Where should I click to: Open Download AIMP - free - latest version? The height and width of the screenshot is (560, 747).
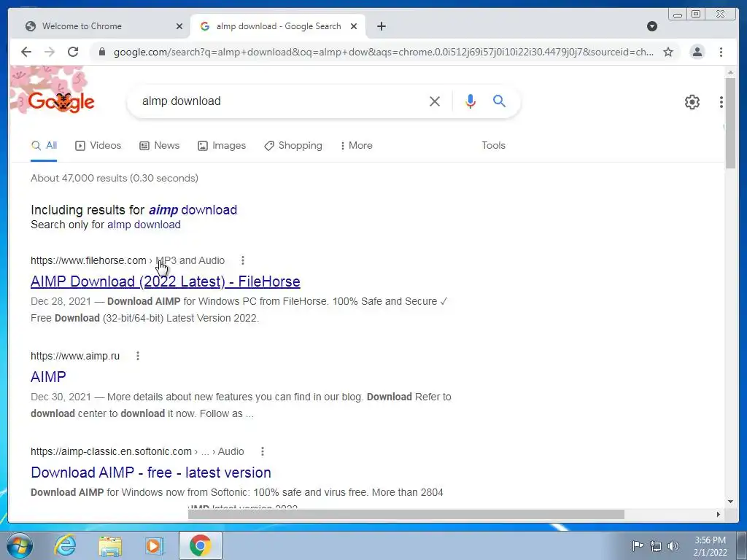coord(150,472)
